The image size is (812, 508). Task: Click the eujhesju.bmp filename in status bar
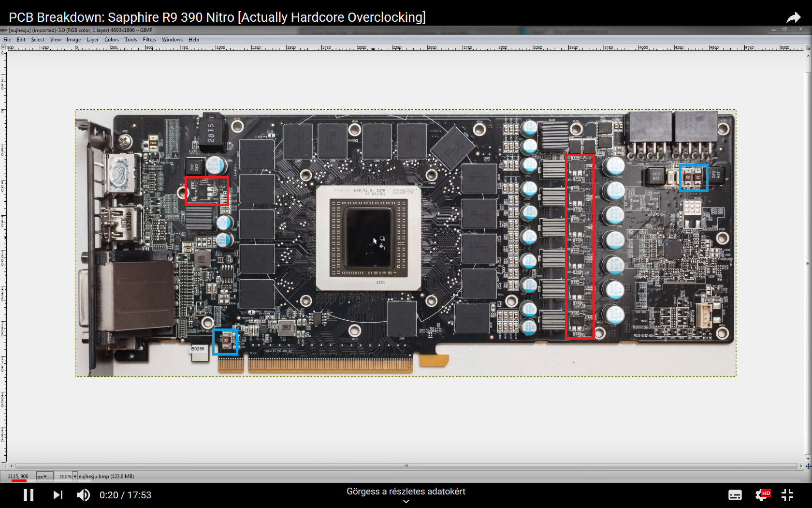pyautogui.click(x=106, y=477)
